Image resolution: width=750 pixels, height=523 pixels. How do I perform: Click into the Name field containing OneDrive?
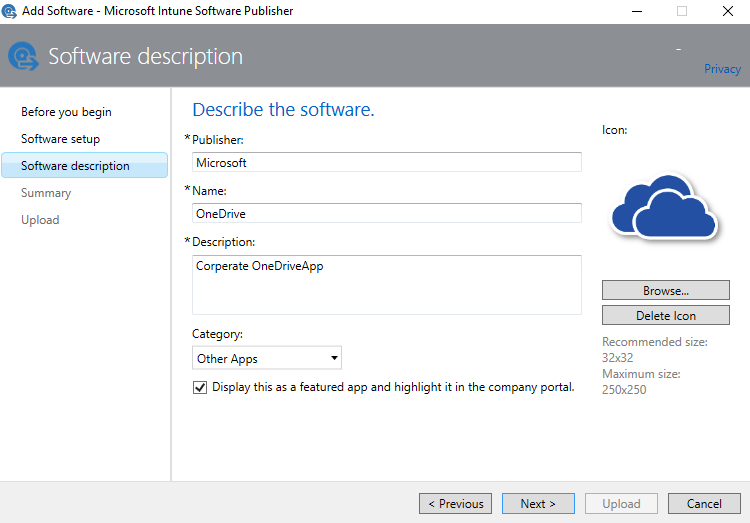coord(386,213)
